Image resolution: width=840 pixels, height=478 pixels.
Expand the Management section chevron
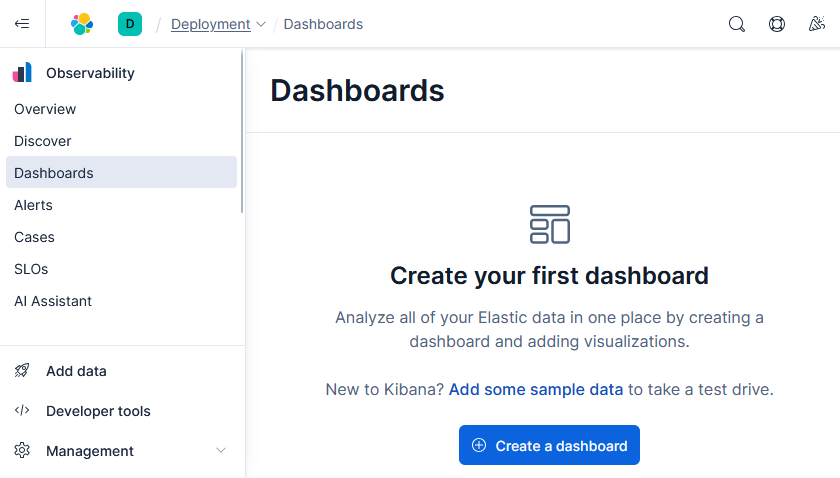[221, 450]
